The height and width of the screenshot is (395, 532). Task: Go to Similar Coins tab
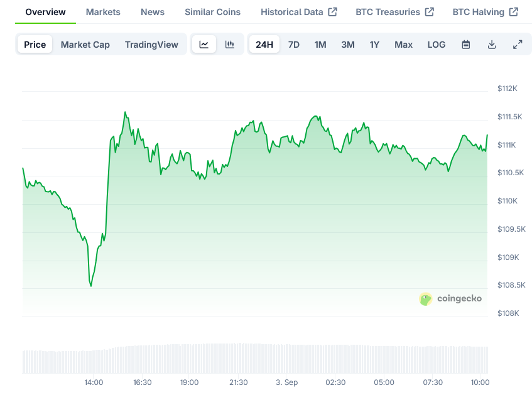point(213,12)
